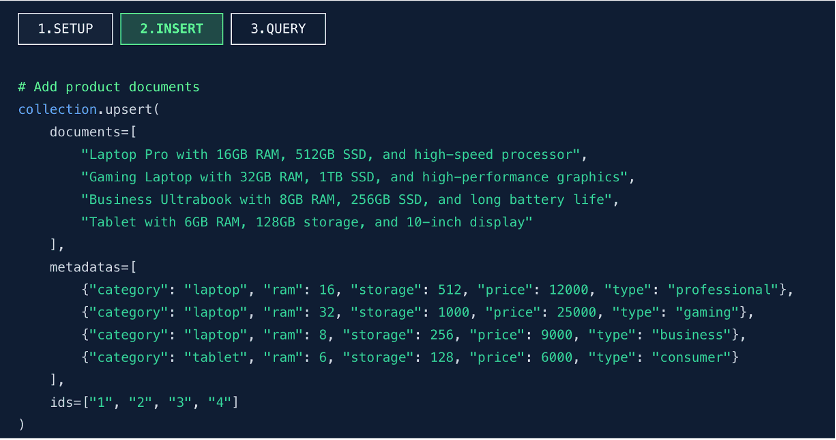Image resolution: width=836 pixels, height=440 pixels.
Task: Open the 3.QUERY tab
Action: click(278, 29)
